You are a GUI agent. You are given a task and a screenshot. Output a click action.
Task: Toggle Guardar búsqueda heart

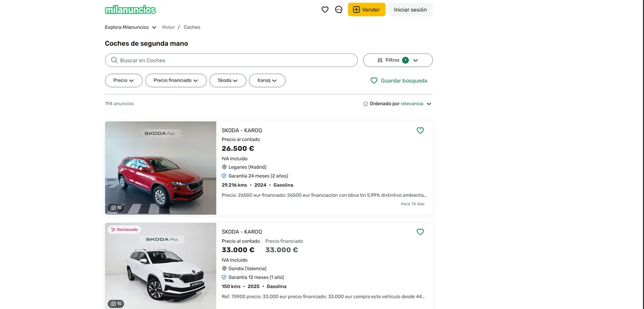374,81
